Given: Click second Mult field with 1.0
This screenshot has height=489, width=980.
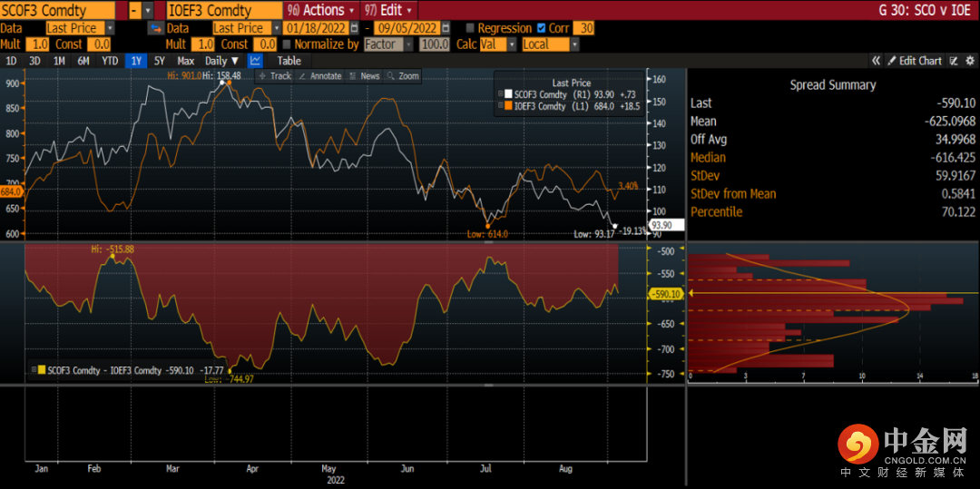Looking at the screenshot, I should pyautogui.click(x=202, y=44).
